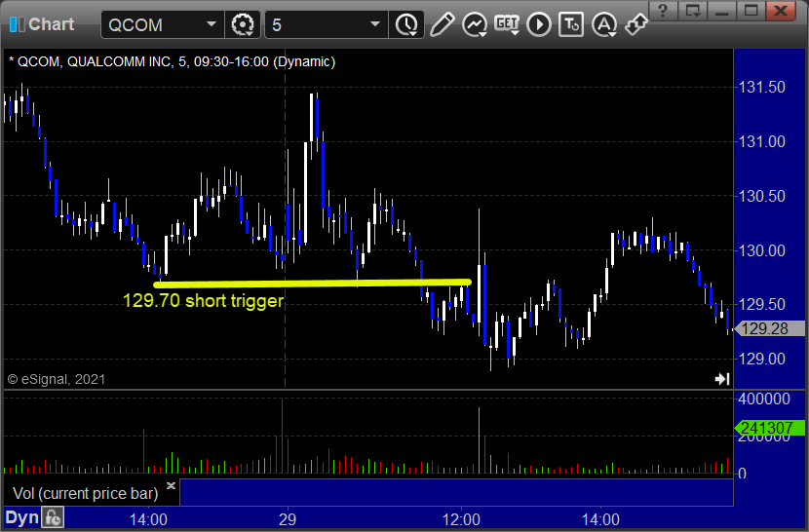Minimize the chart window
The image size is (809, 532).
(721, 11)
